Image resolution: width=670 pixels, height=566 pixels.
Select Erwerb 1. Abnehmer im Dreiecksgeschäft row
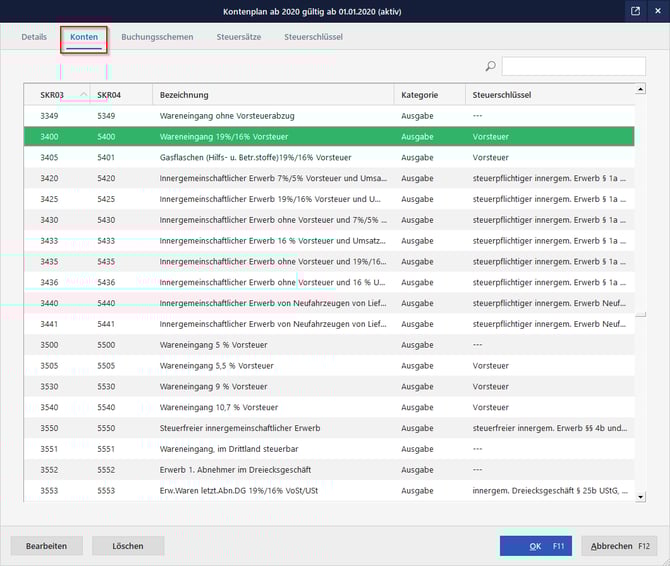point(329,470)
